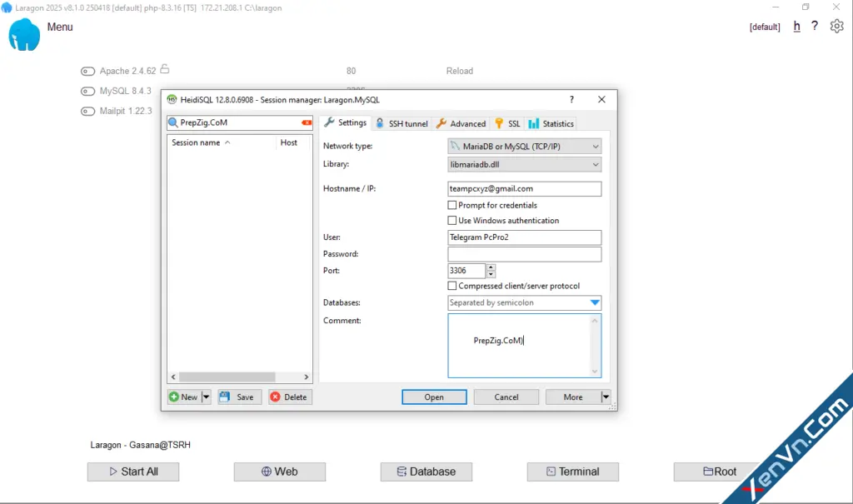Click the search magnifier in session filter
The image size is (853, 504).
(x=173, y=122)
